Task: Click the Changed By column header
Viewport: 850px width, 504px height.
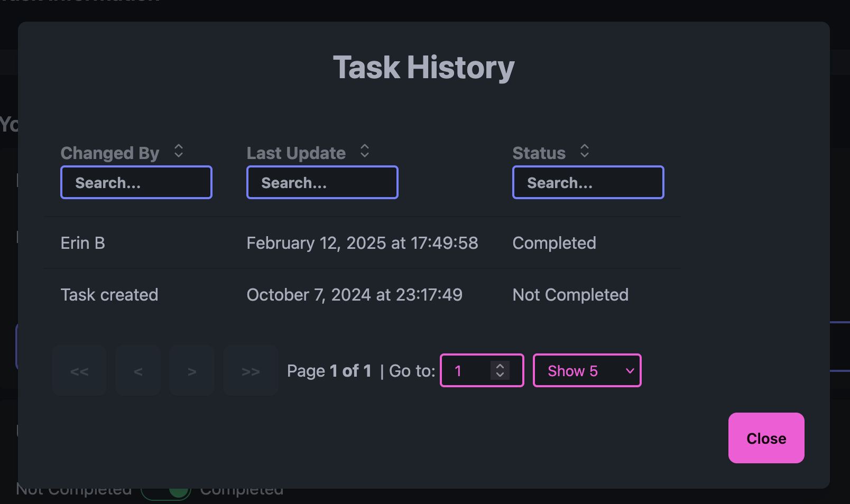Action: [110, 153]
